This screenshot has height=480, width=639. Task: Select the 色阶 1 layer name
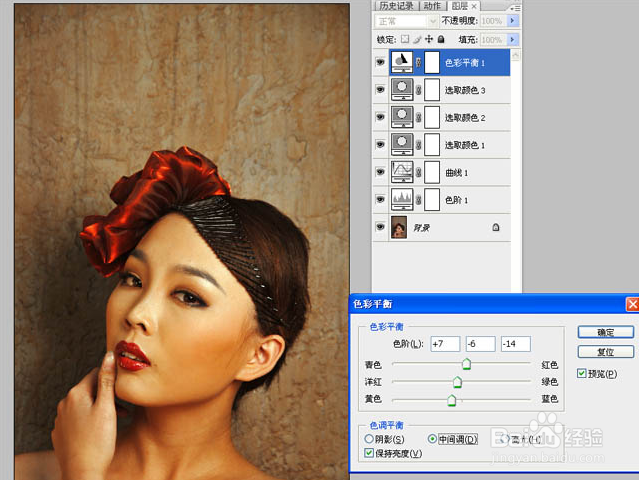[456, 200]
